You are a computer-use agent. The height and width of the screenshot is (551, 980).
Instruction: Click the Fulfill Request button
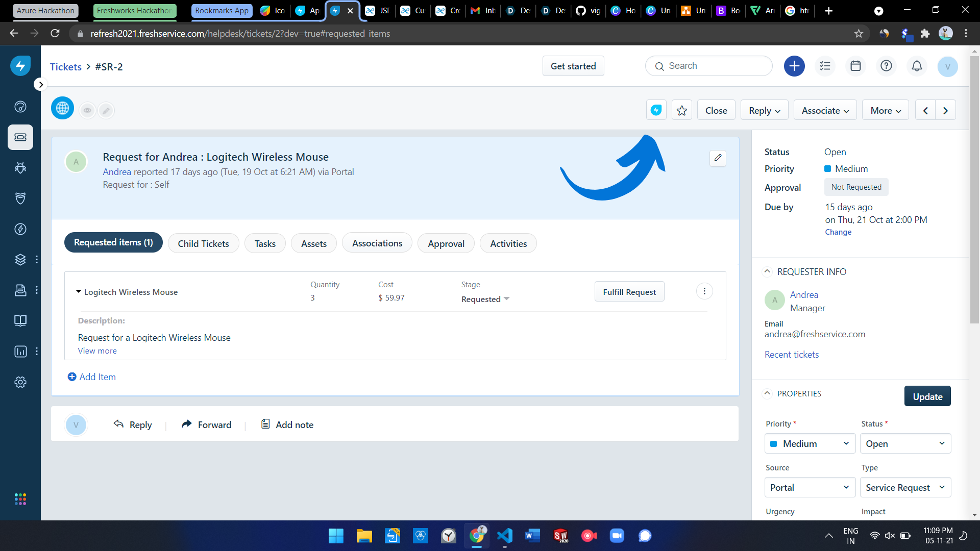pyautogui.click(x=629, y=292)
